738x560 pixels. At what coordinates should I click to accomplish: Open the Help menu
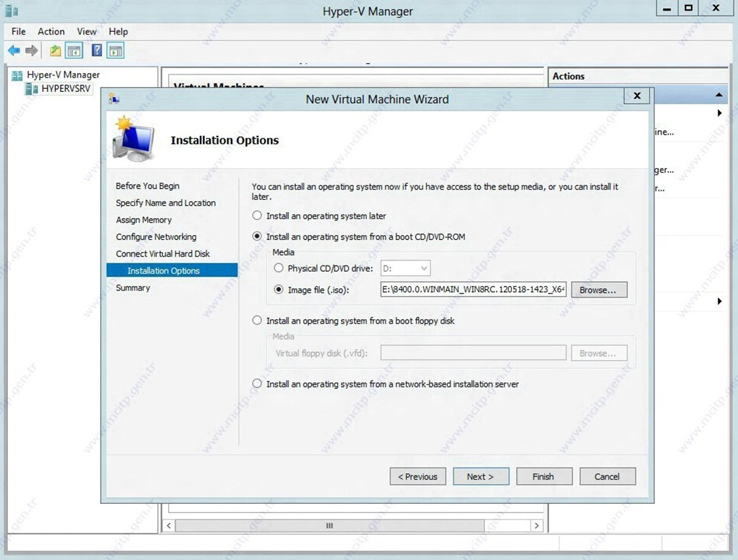click(x=118, y=31)
